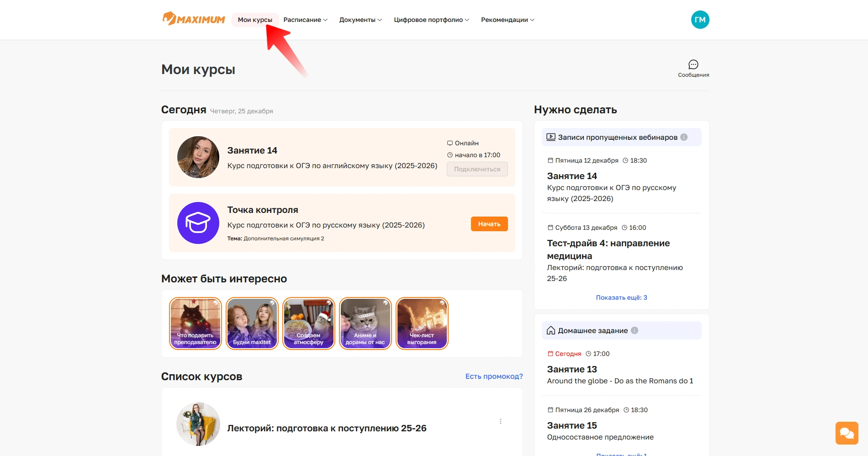
Task: Expand the Документы dropdown menu
Action: point(360,20)
